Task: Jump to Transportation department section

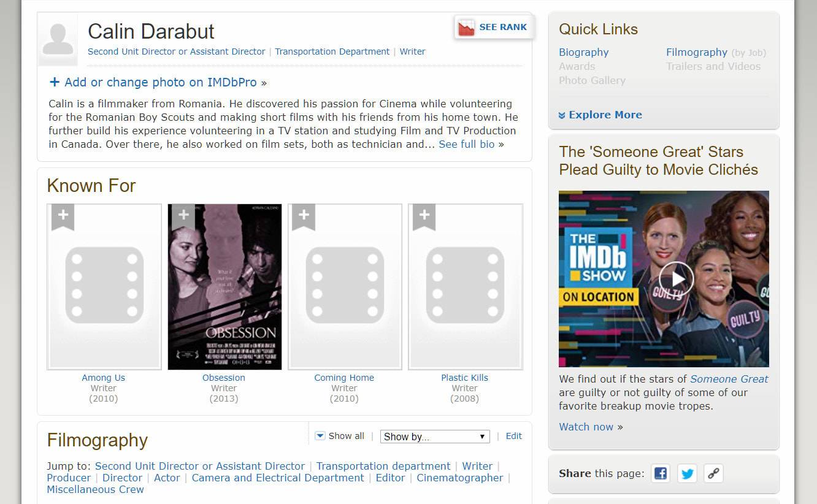Action: pos(383,466)
